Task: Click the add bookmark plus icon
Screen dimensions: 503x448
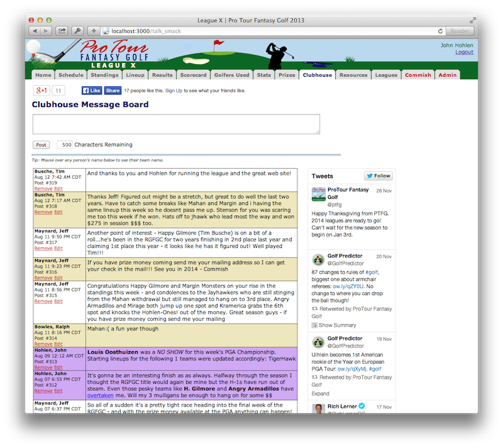Action: pyautogui.click(x=94, y=31)
